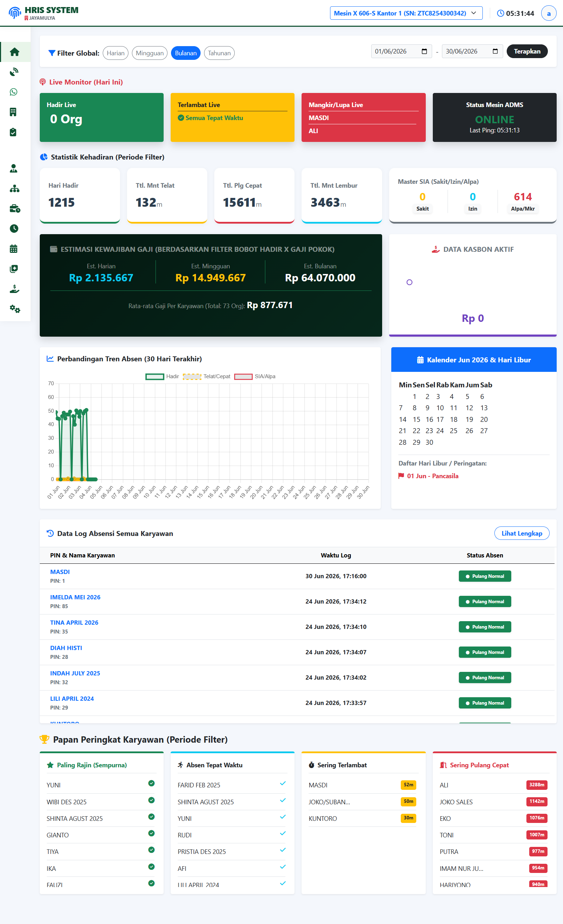
Task: Open the round clock sidebar icon
Action: click(x=14, y=229)
